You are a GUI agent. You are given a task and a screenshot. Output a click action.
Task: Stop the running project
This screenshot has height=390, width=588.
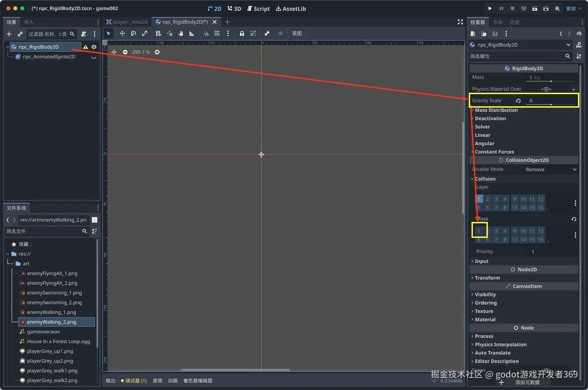512,8
